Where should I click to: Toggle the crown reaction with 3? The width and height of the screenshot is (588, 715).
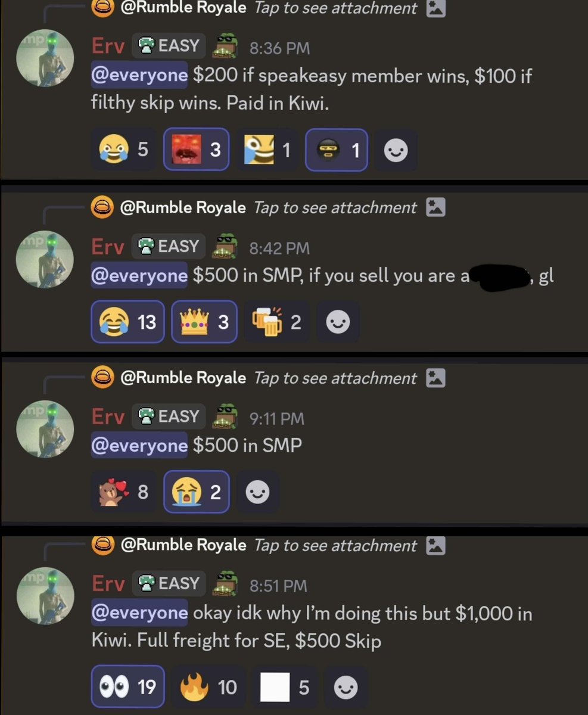pyautogui.click(x=204, y=322)
